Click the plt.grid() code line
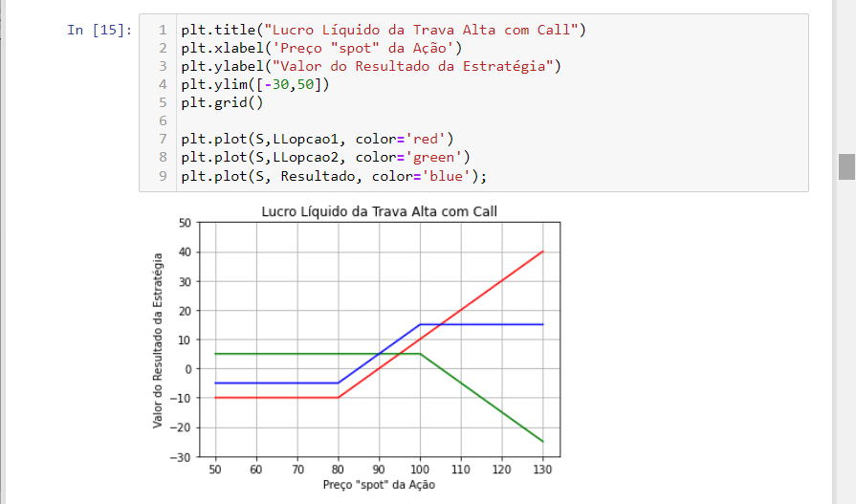 click(x=217, y=102)
